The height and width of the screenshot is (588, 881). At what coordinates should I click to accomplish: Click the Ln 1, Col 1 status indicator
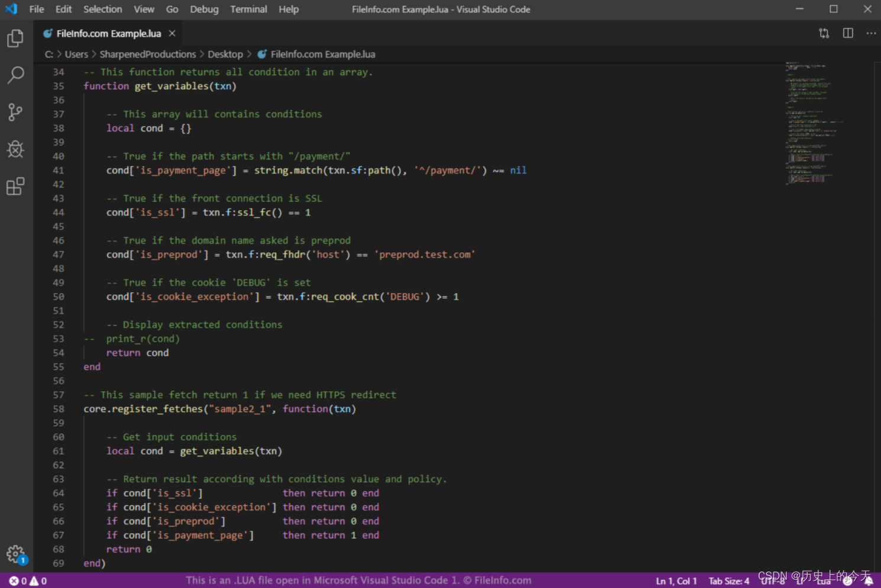[676, 581]
